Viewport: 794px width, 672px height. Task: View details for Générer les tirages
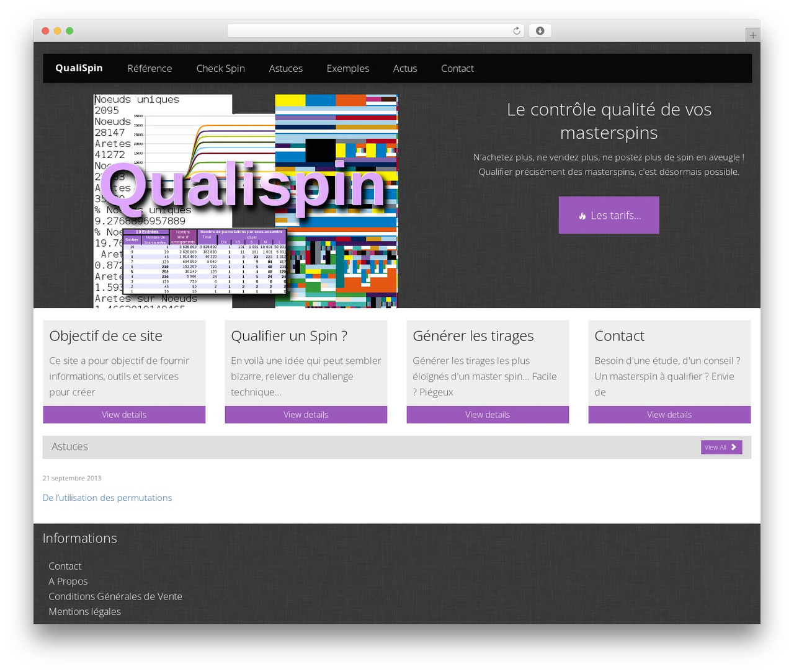pyautogui.click(x=488, y=415)
